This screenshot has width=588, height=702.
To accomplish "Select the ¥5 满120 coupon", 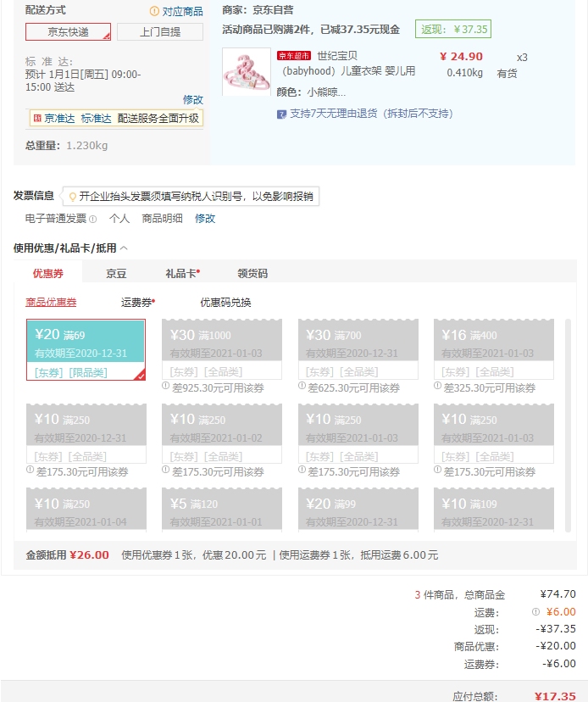I will 222,510.
